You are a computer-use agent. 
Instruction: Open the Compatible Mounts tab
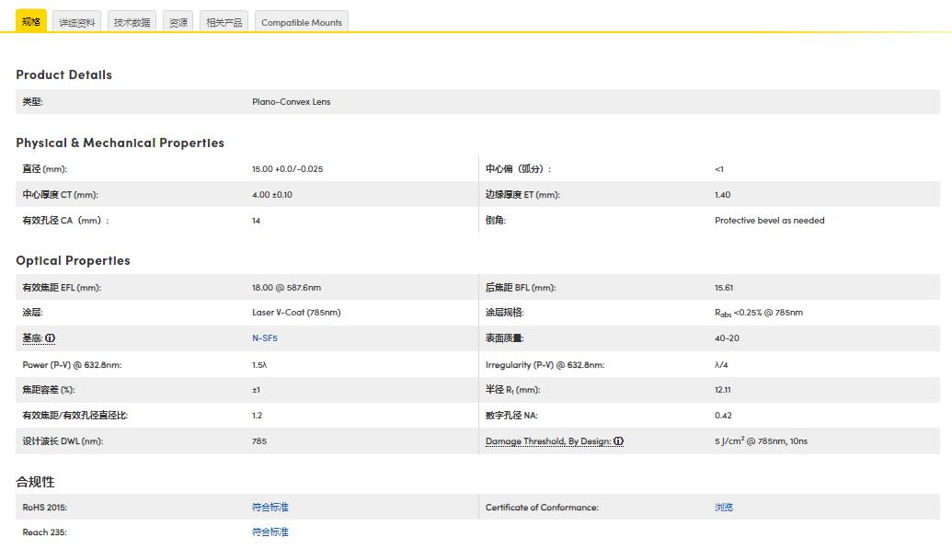click(301, 22)
